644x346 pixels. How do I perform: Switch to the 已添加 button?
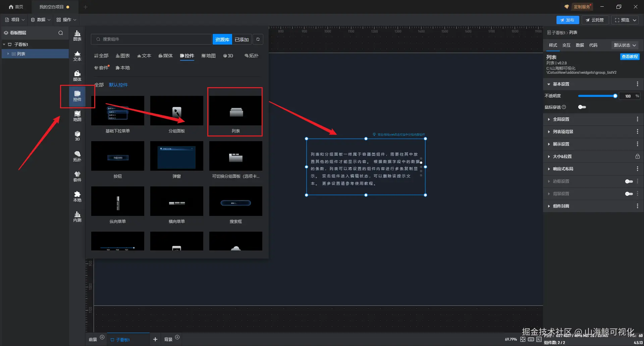tap(241, 40)
